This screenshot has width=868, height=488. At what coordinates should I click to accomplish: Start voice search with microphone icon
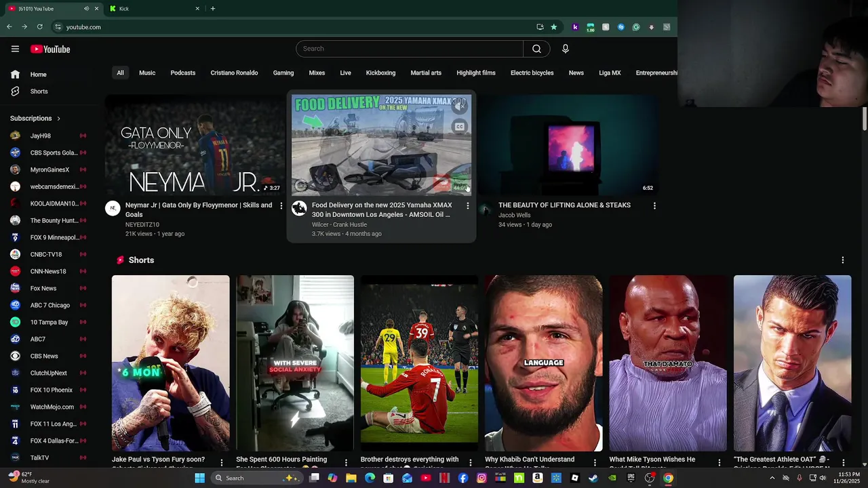click(566, 49)
